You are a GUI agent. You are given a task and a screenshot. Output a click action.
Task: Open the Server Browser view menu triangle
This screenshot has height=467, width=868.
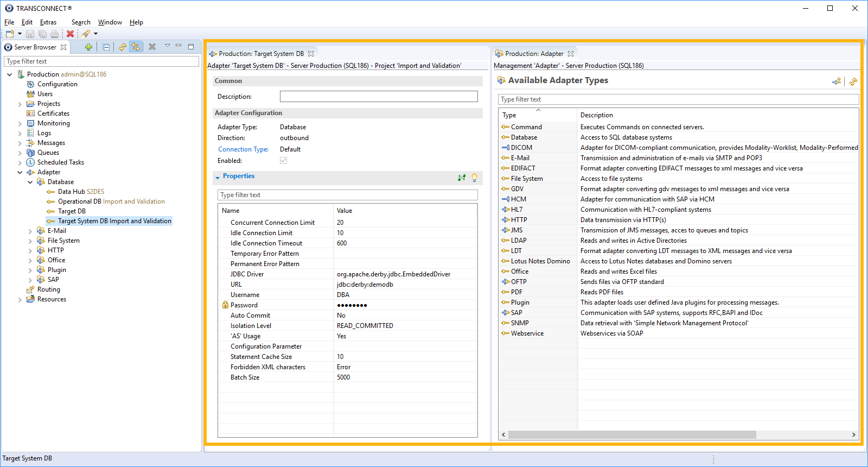pyautogui.click(x=168, y=46)
